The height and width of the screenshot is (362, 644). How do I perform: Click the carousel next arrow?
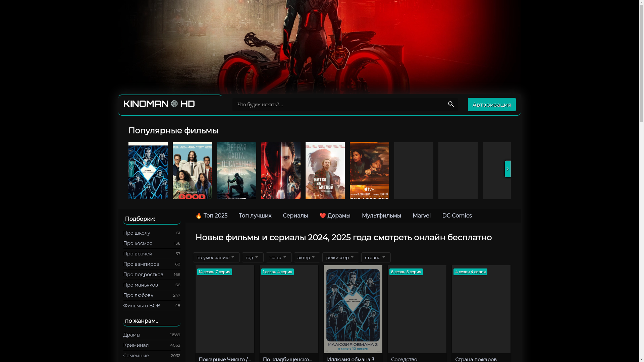tap(507, 169)
